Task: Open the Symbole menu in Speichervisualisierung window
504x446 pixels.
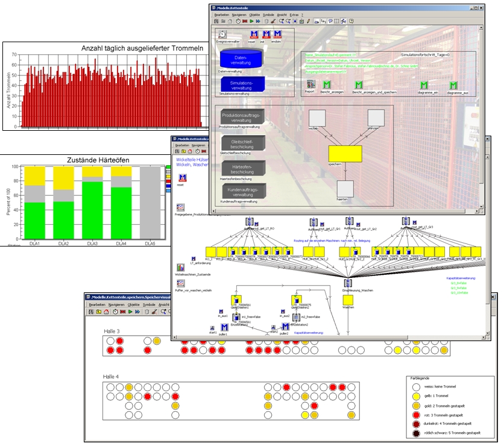Action: [150, 305]
